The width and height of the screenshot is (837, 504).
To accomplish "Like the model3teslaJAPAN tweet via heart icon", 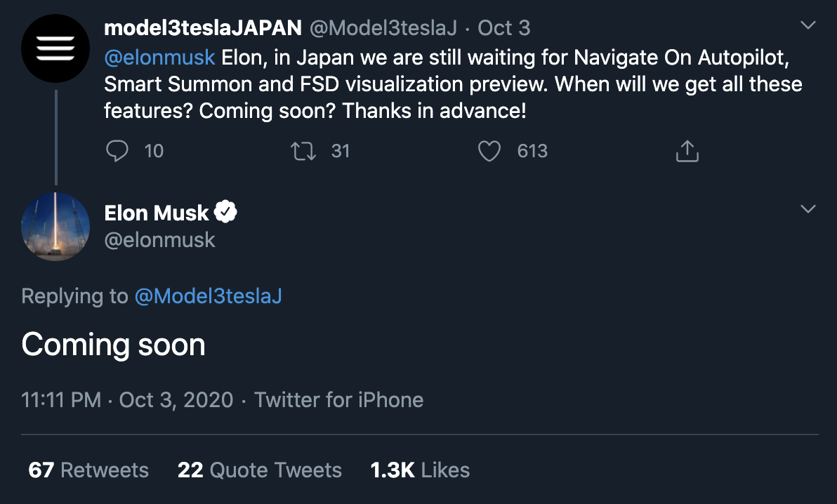I will [489, 151].
